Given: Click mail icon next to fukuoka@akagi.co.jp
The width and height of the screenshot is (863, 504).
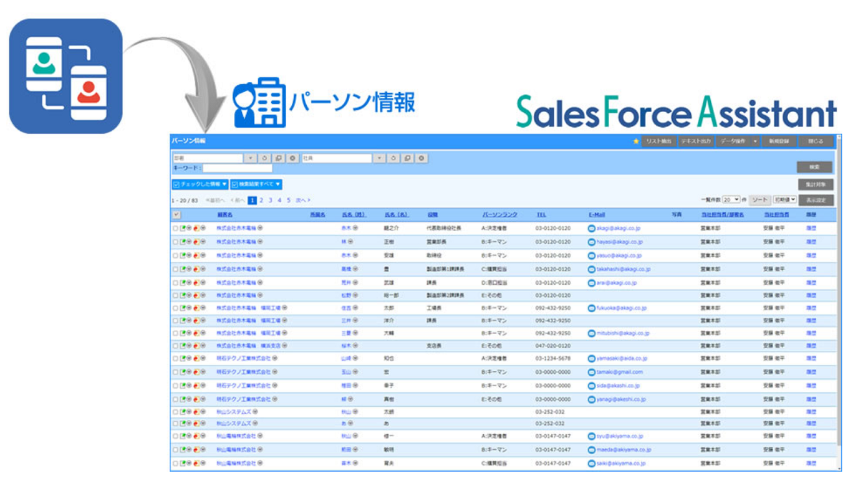Looking at the screenshot, I should (x=591, y=308).
